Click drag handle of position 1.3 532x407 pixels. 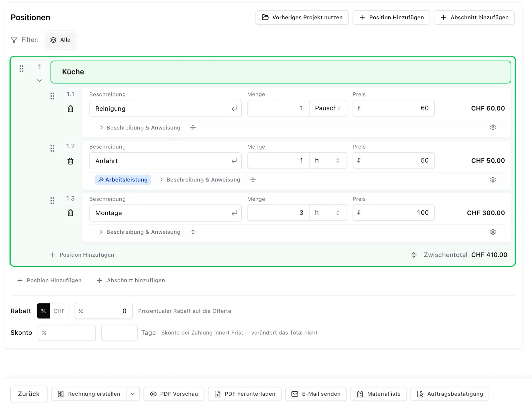tap(52, 201)
